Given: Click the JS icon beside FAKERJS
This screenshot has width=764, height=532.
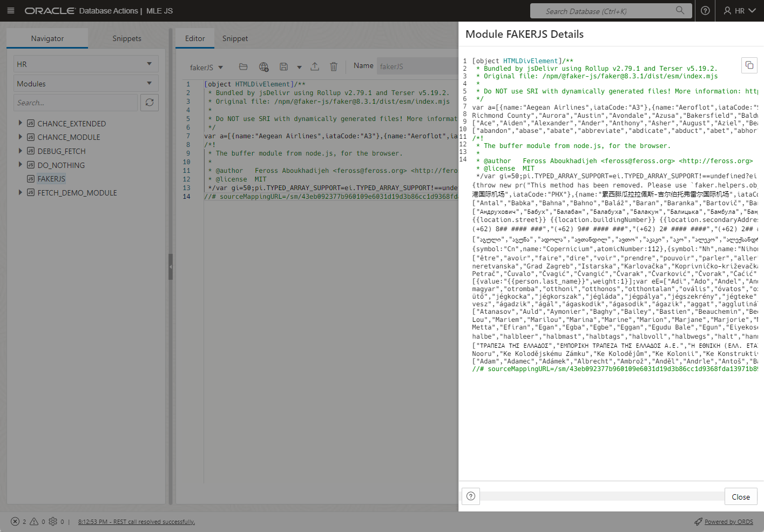Looking at the screenshot, I should click(31, 179).
